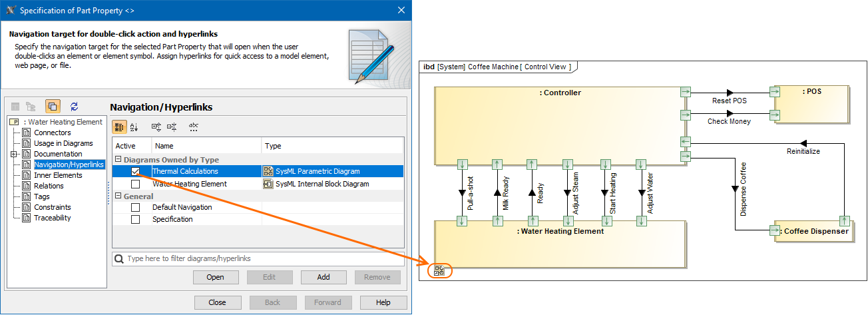This screenshot has height=315, width=868.
Task: Click the Adjust Water port on Controller
Action: pyautogui.click(x=641, y=164)
